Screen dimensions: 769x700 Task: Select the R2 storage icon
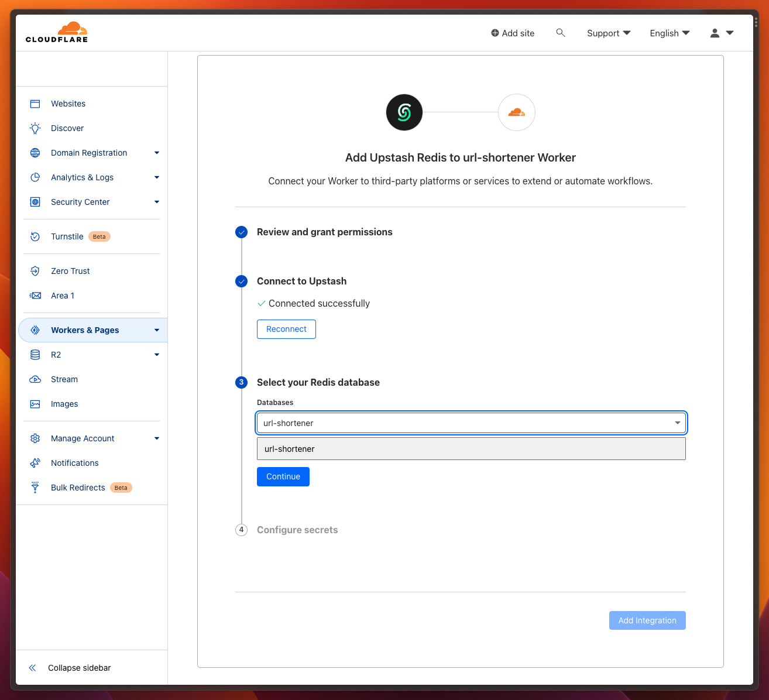(x=35, y=355)
